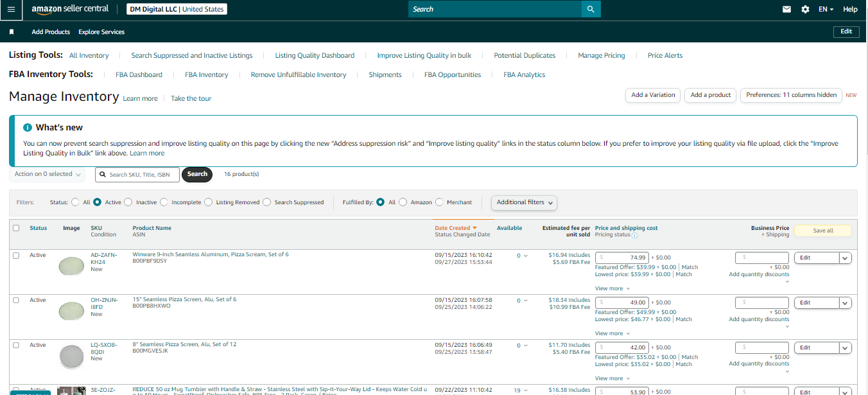Expand View more under the $42.00 price
Screen dimensions: 868x395
pos(612,378)
